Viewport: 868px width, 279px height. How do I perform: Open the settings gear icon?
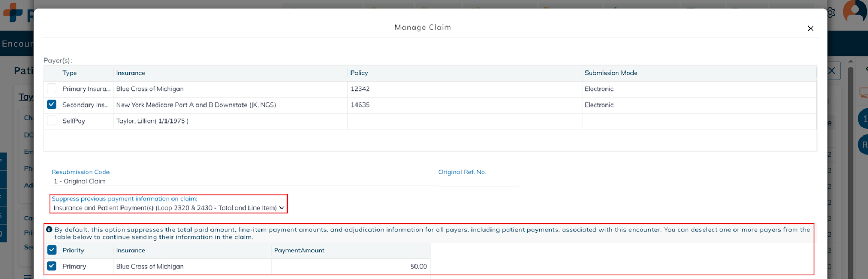tap(831, 12)
